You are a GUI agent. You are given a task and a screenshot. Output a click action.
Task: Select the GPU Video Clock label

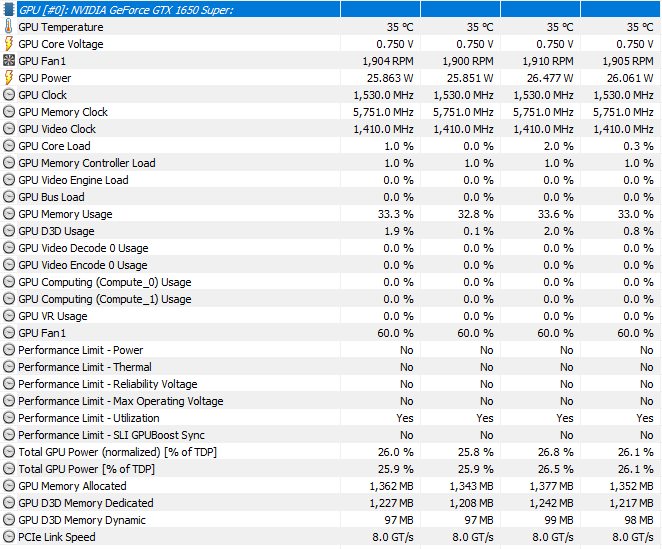pyautogui.click(x=57, y=129)
